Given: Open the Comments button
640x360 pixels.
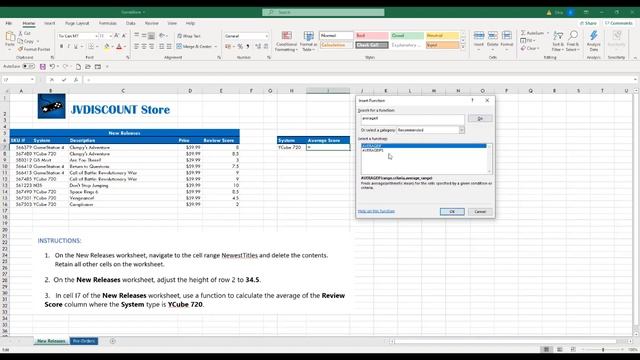Looking at the screenshot, I should pos(619,23).
